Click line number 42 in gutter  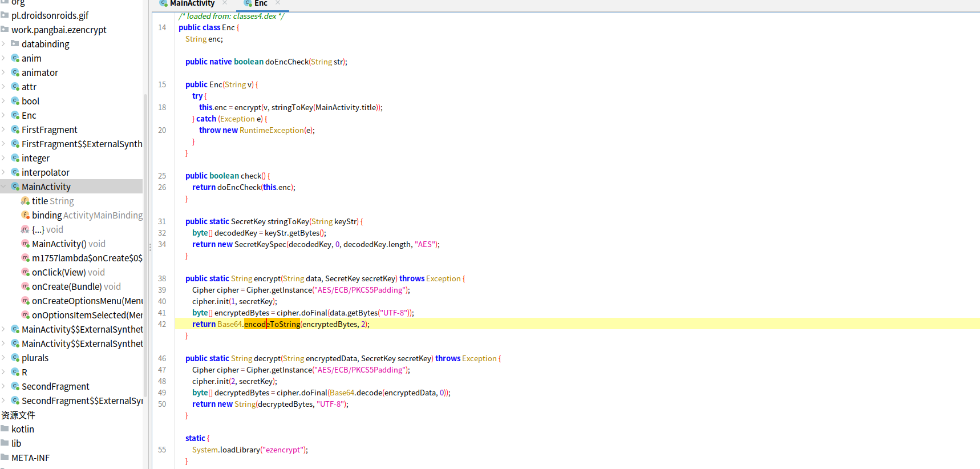162,324
